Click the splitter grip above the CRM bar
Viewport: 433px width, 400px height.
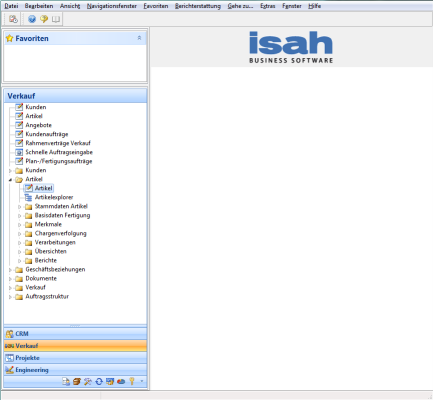(75, 326)
